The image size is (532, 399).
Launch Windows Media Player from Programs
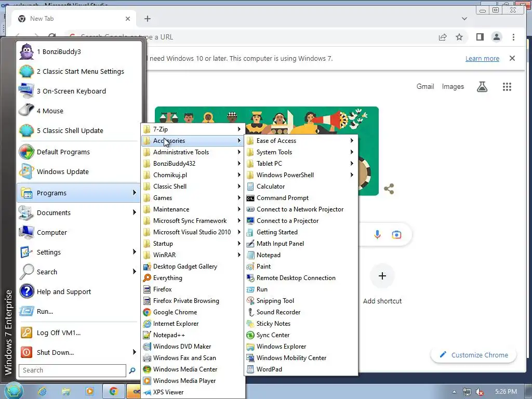point(193,381)
